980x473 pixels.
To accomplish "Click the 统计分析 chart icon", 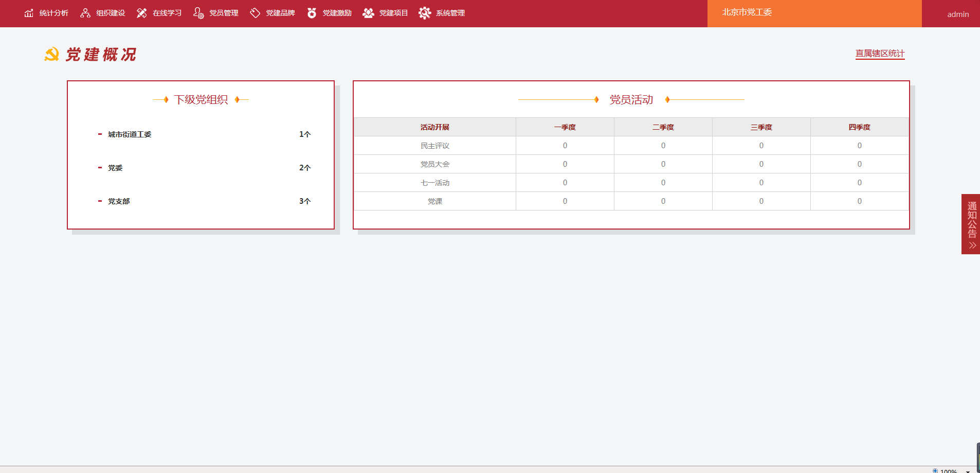I will coord(29,13).
